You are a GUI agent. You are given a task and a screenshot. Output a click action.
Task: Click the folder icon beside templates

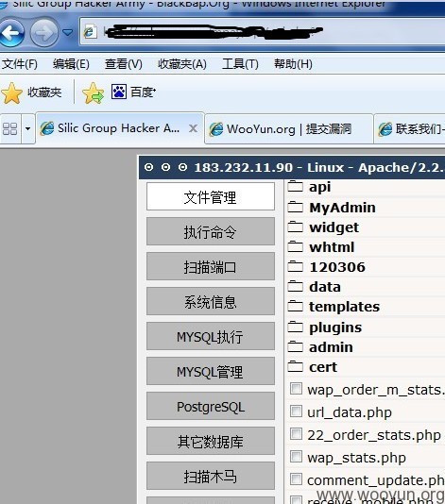[295, 307]
